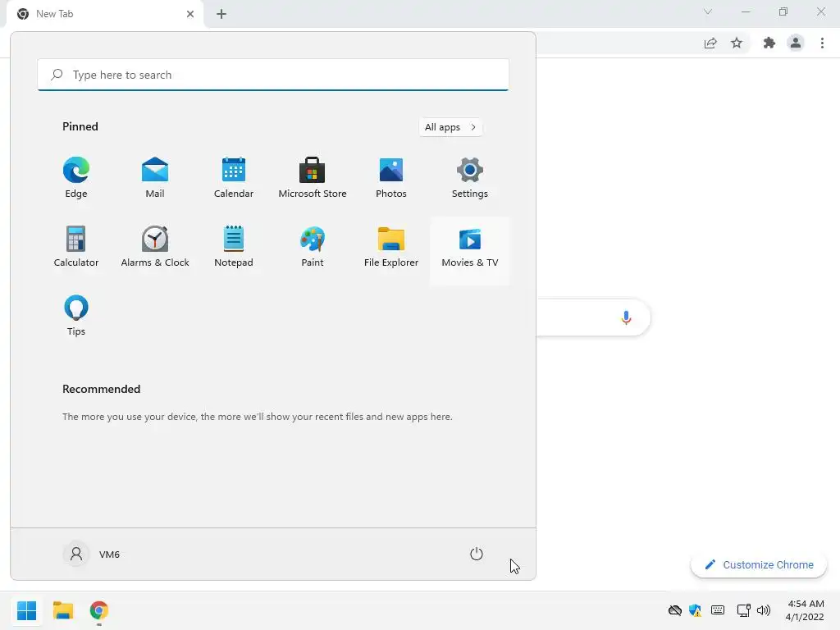Screen dimensions: 840x630
Task: Open Settings gear app
Action: pos(470,178)
